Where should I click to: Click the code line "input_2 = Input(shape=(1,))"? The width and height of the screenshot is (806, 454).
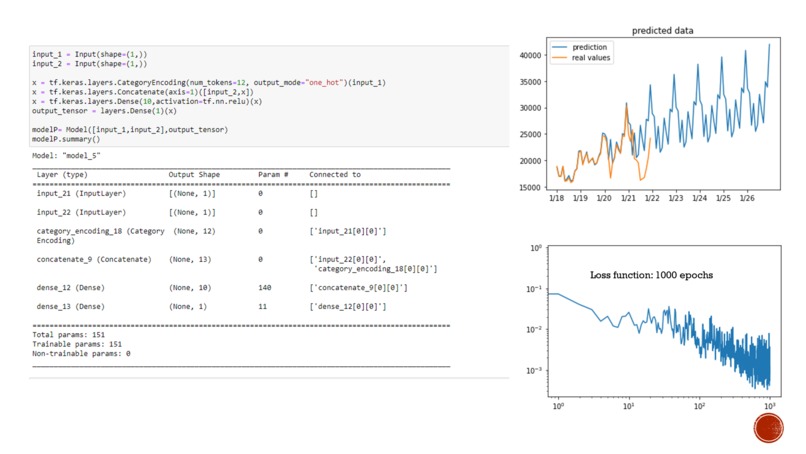click(89, 64)
